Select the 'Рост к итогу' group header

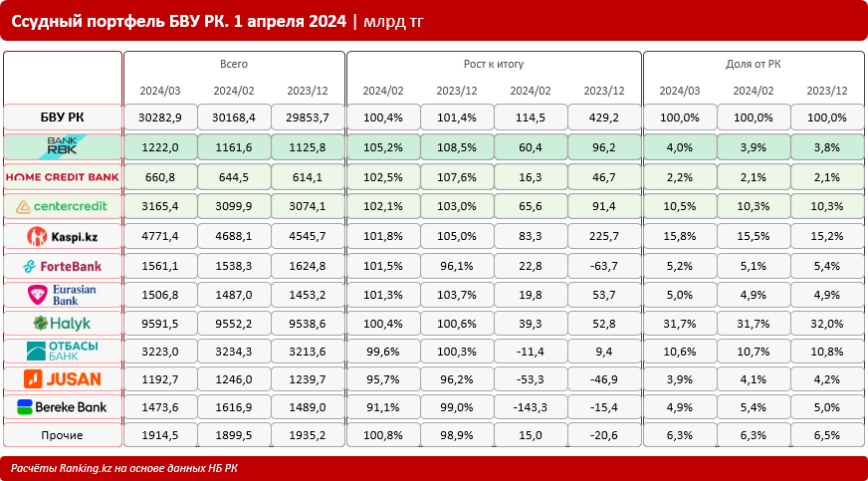point(493,64)
